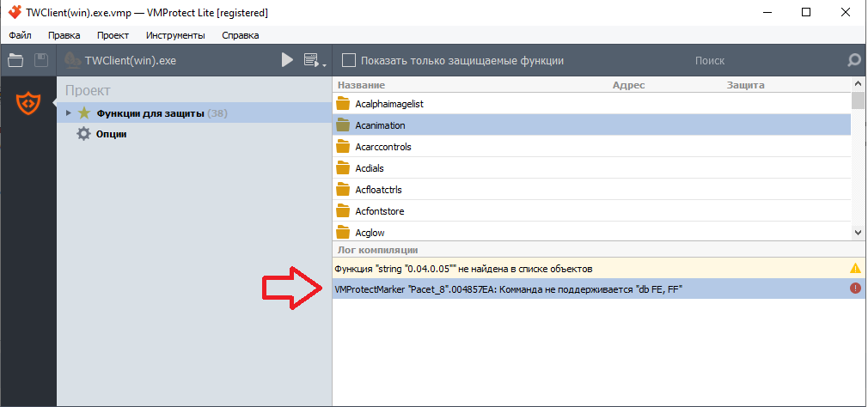Click the yellow warning triangle icon in log
Image resolution: width=868 pixels, height=407 pixels.
click(855, 269)
